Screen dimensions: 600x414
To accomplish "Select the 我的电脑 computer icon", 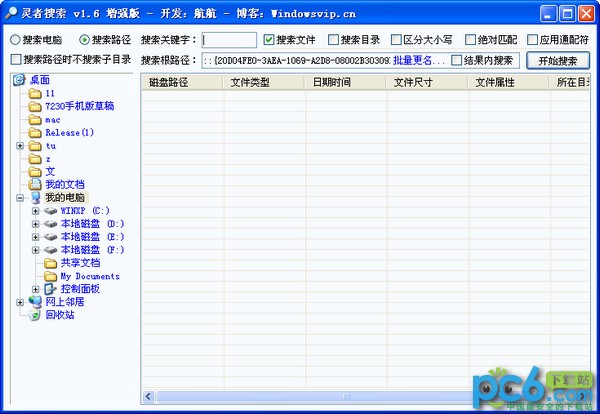I will (35, 197).
